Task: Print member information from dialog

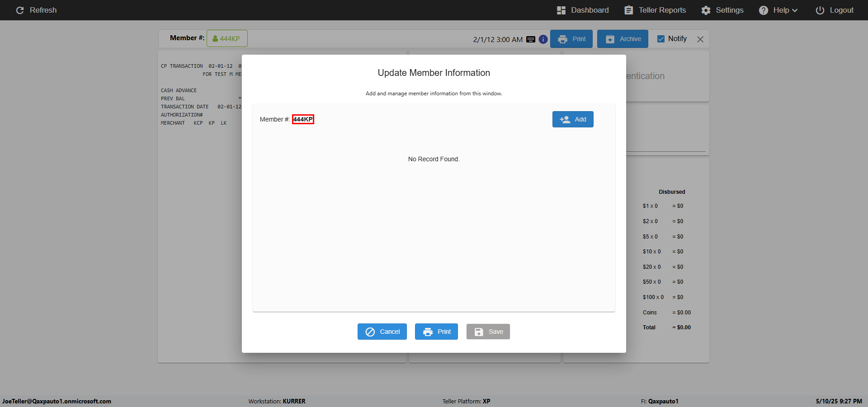Action: [436, 332]
